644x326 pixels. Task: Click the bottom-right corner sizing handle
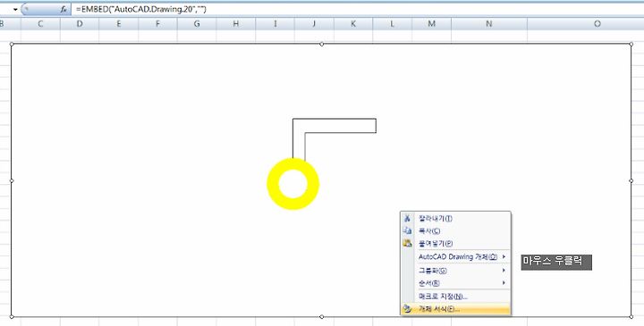(x=631, y=316)
